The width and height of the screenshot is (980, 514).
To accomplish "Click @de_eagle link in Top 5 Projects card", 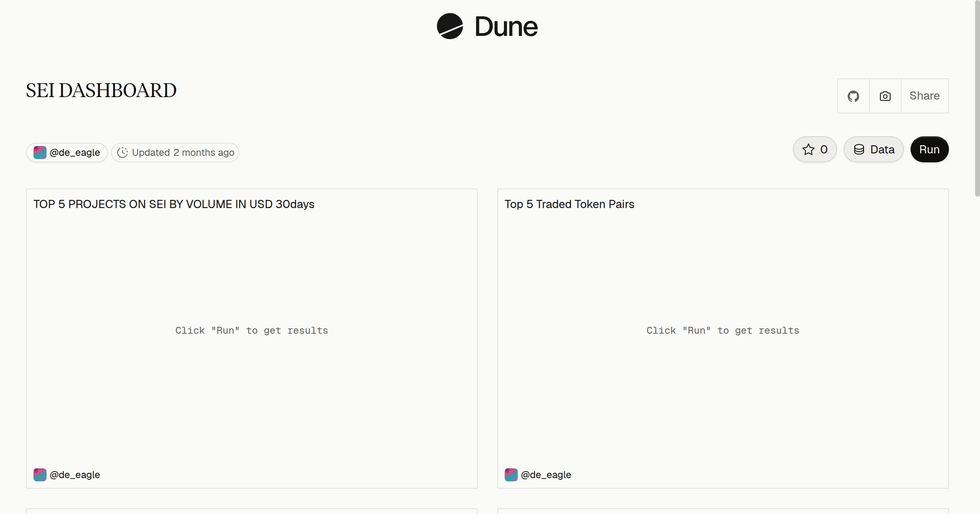I will (x=75, y=475).
